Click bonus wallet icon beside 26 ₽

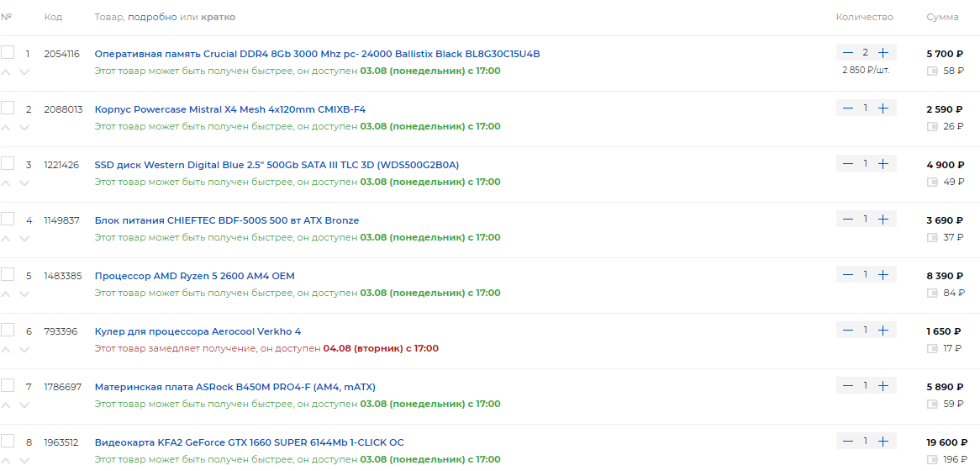tap(932, 127)
